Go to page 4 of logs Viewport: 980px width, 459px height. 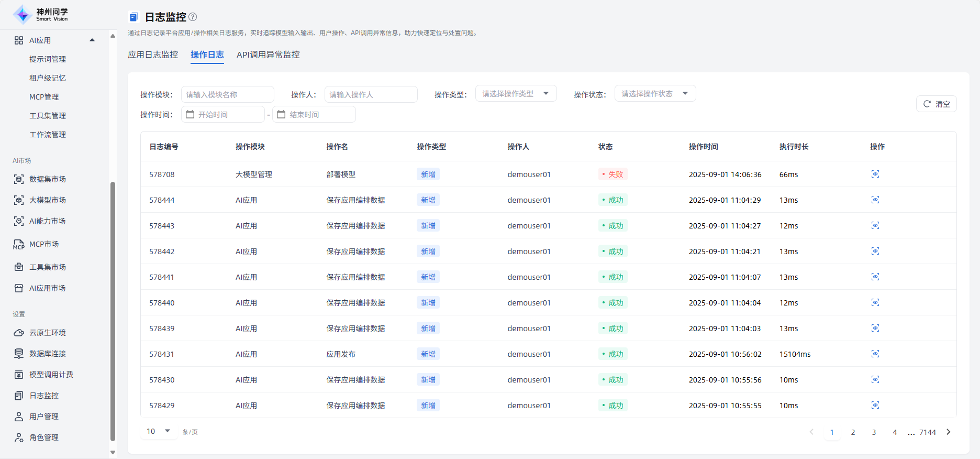(x=895, y=432)
